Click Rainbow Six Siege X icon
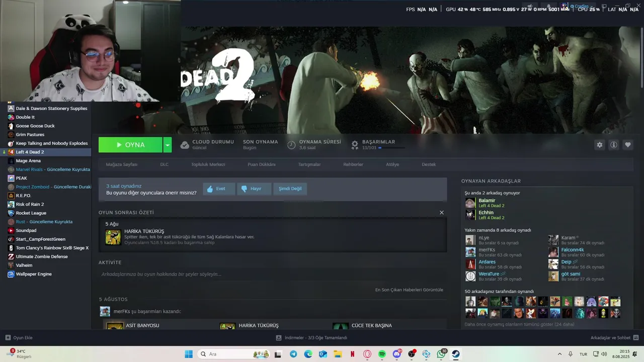The height and width of the screenshot is (362, 644). click(x=11, y=248)
